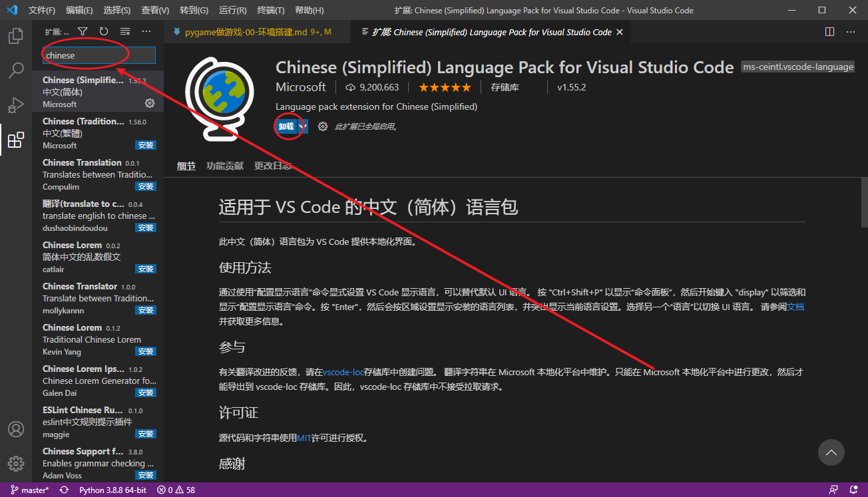This screenshot has width=868, height=497.
Task: Click the master* git branch indicator
Action: 29,490
